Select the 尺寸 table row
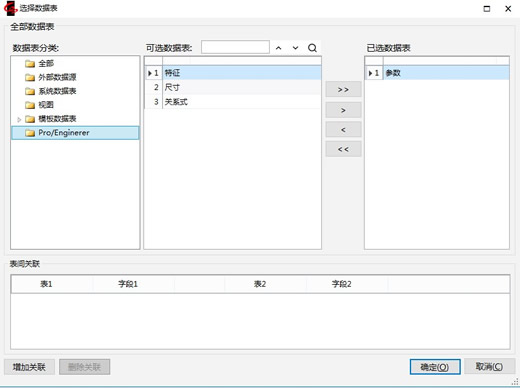 coord(233,87)
